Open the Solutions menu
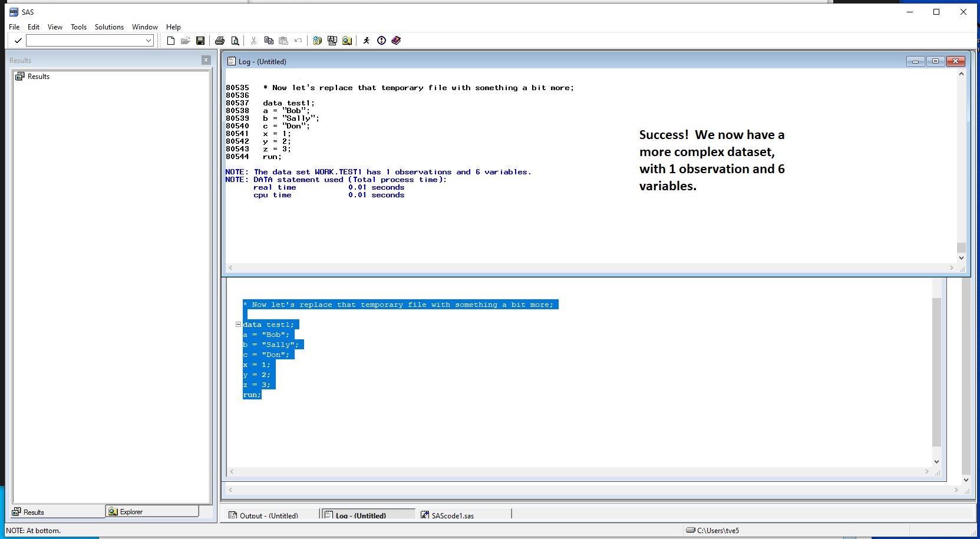The height and width of the screenshot is (539, 980). pyautogui.click(x=109, y=27)
